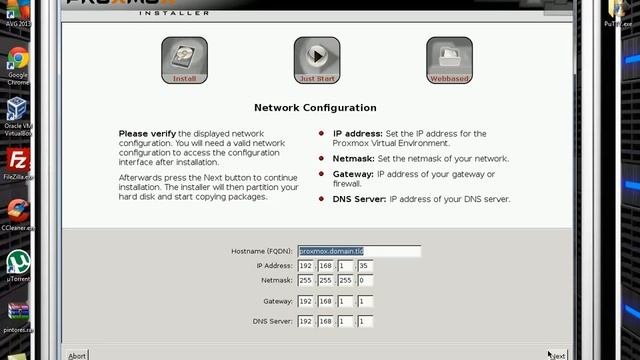
Task: Click DNS Server third octet field
Action: [x=345, y=321]
